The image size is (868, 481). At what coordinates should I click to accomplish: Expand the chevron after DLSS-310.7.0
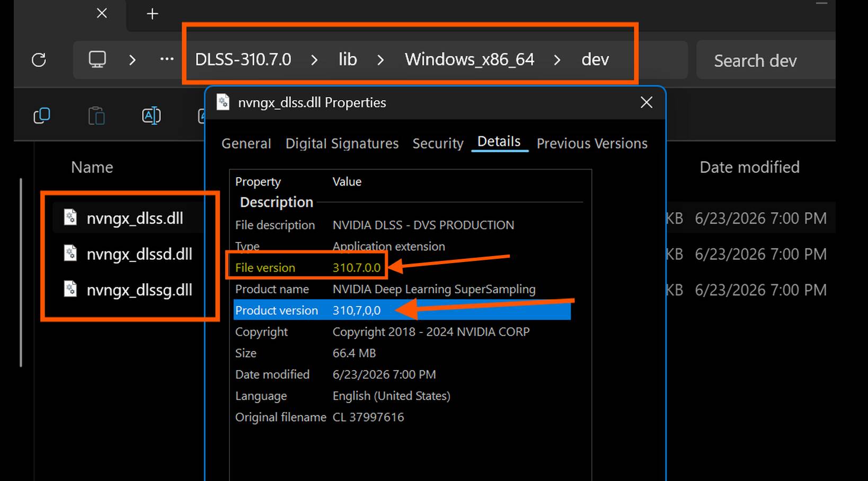(x=314, y=60)
